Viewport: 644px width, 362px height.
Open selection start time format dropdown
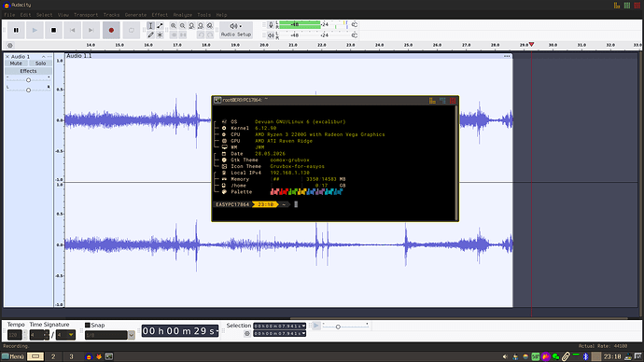(x=304, y=326)
